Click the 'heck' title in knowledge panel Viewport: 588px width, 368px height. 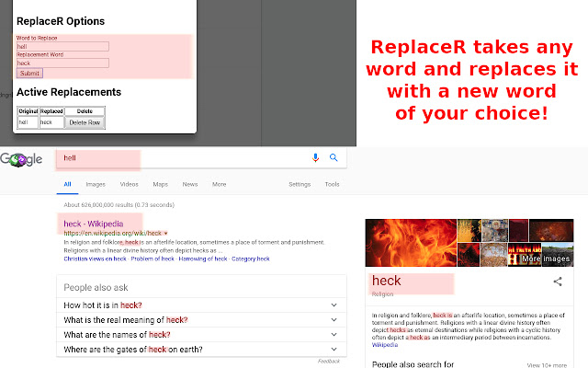pos(386,281)
